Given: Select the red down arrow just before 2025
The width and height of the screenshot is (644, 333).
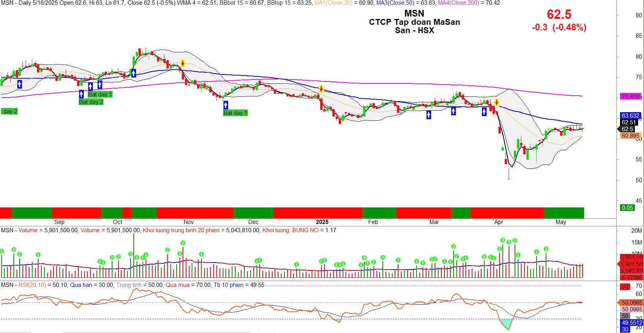Looking at the screenshot, I should [x=321, y=89].
